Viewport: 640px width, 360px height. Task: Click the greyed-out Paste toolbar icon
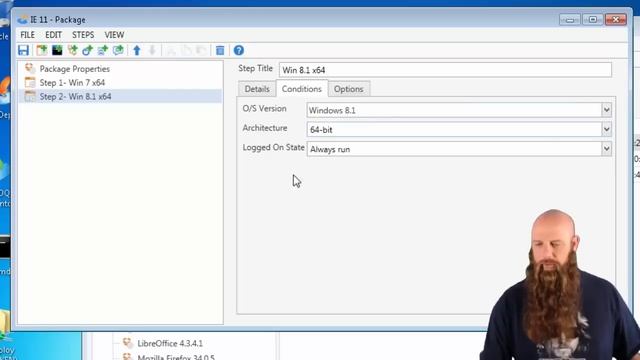pyautogui.click(x=201, y=51)
